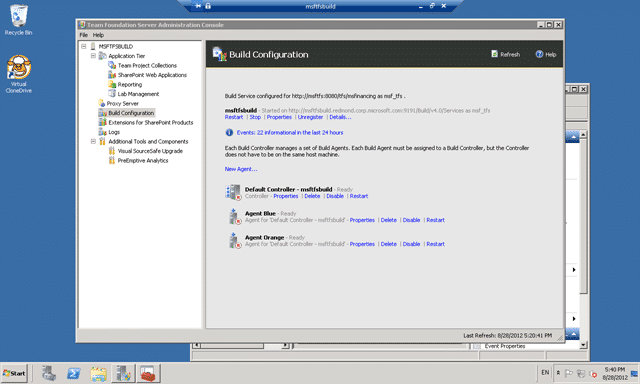Click Restart for Agent Orange
The image size is (640, 384).
coord(436,244)
